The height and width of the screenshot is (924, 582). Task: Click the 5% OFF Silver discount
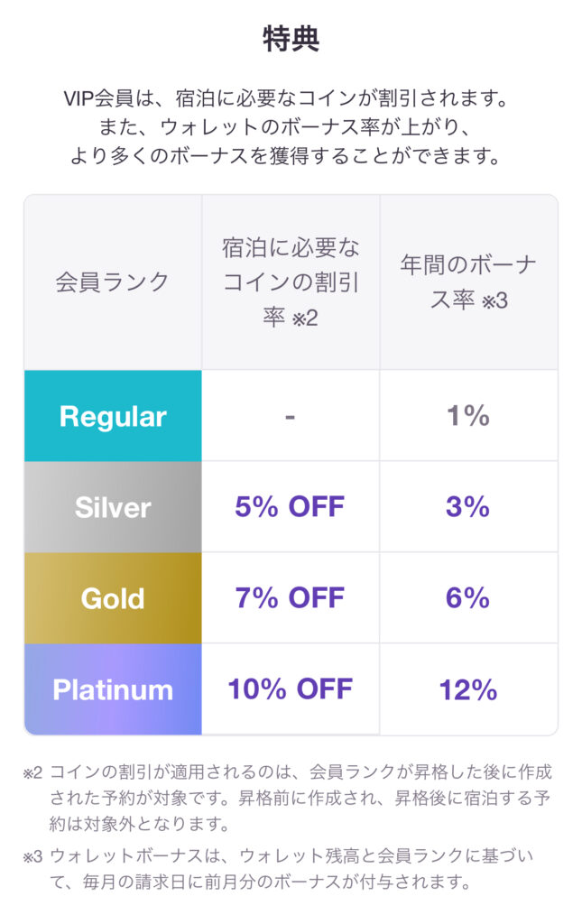coord(290,507)
